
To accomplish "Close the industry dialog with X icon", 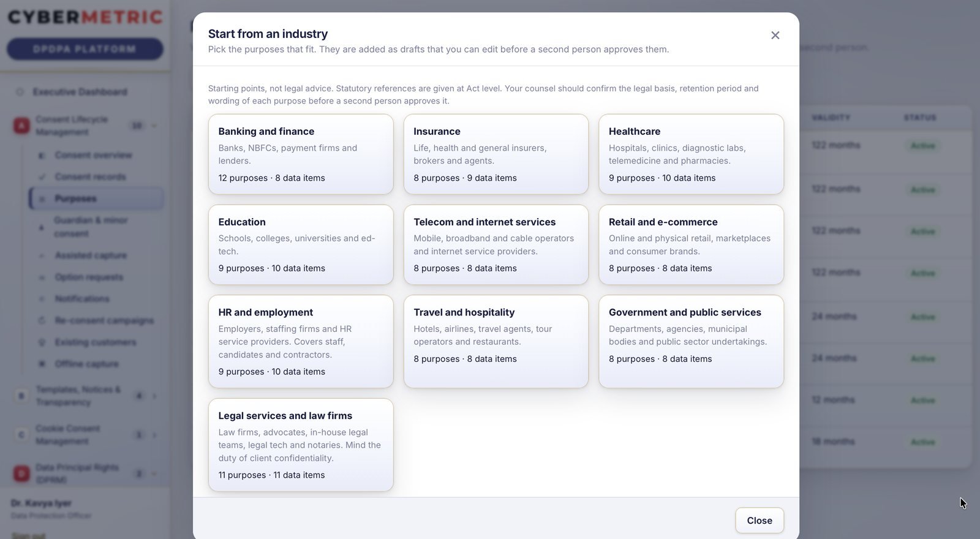I will 775,36.
